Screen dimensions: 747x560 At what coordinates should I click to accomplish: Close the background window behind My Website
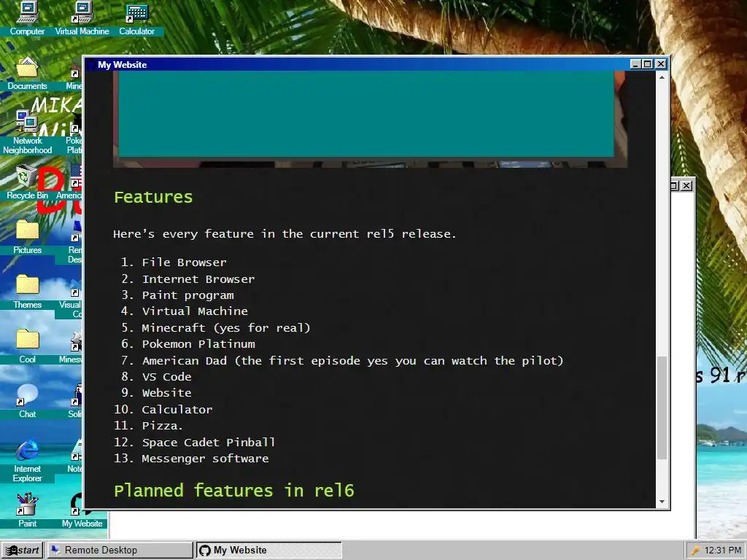tap(686, 186)
